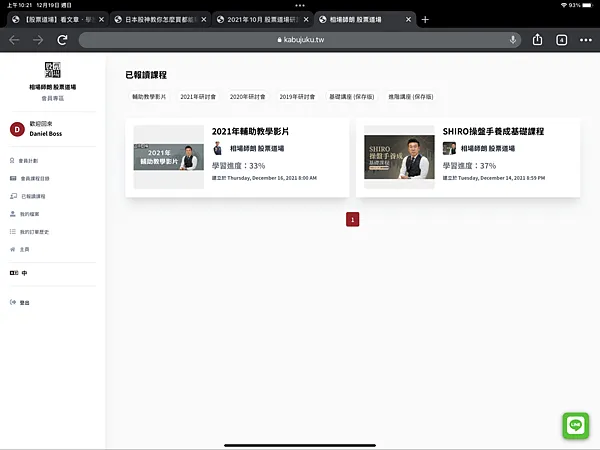600x450 pixels.
Task: Click the instructor avatar on the 2021年輔助教學影片 card
Action: (218, 148)
